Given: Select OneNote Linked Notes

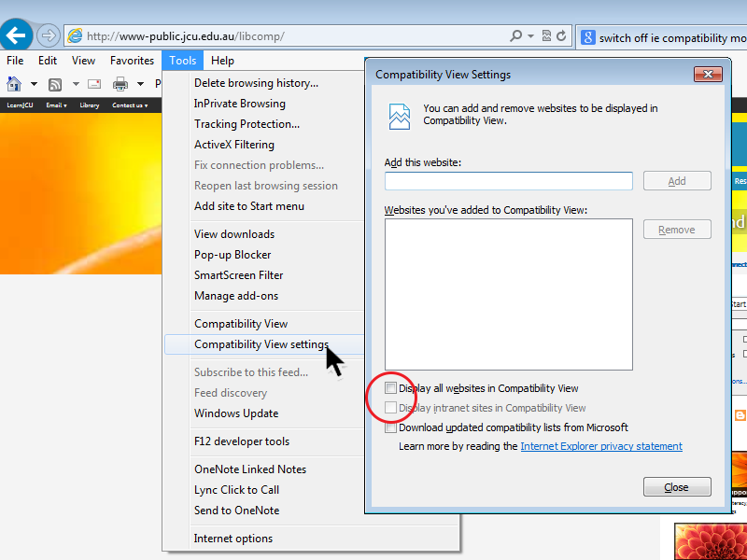Looking at the screenshot, I should pos(250,469).
